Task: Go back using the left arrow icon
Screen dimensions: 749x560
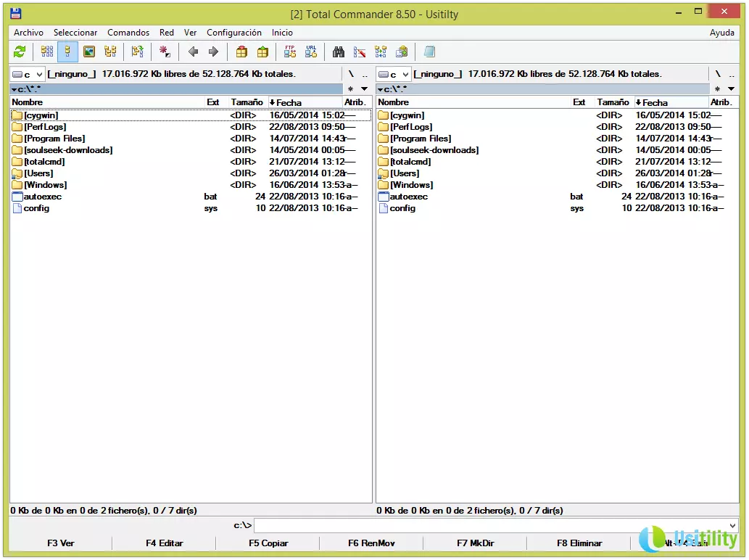Action: click(x=193, y=52)
